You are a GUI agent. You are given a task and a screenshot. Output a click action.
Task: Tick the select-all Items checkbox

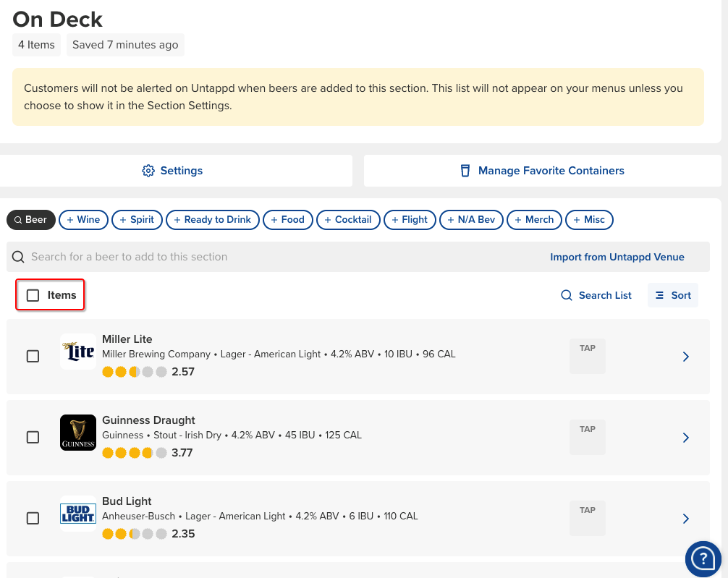(x=33, y=295)
